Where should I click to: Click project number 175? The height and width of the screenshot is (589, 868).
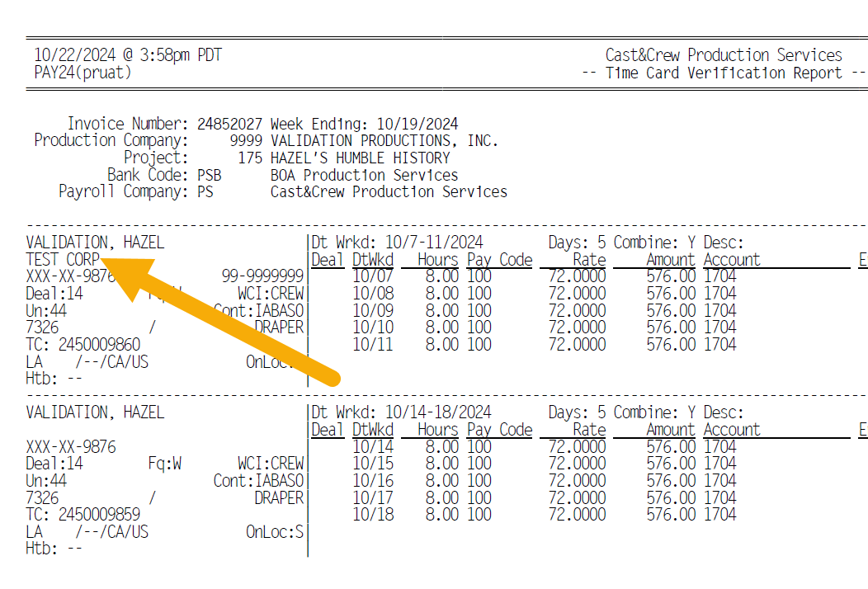pyautogui.click(x=250, y=158)
